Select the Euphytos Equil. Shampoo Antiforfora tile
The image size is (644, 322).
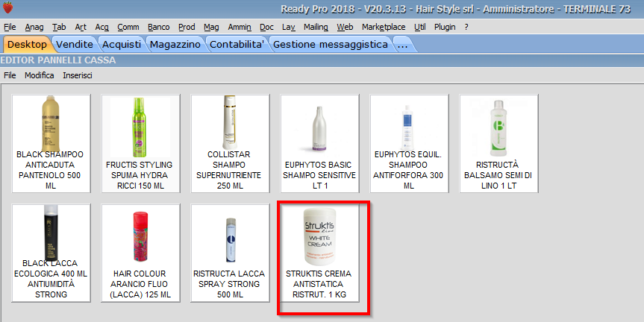(409, 144)
